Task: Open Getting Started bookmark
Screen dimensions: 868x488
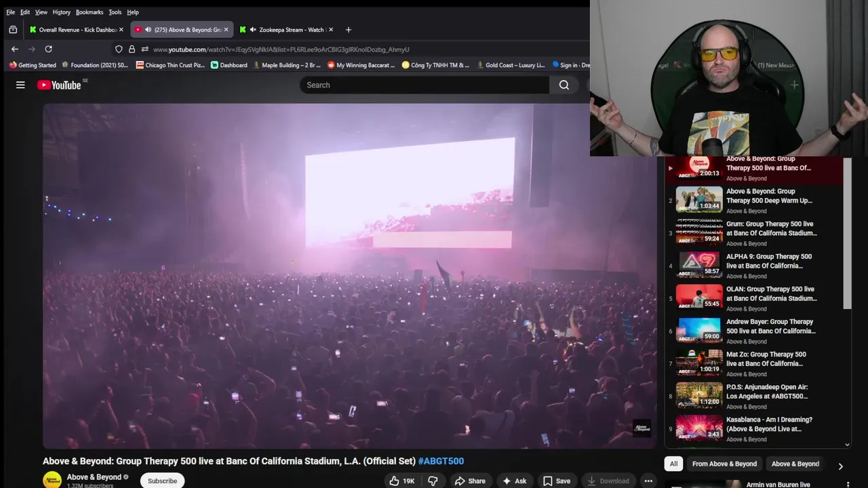Action: coord(33,65)
